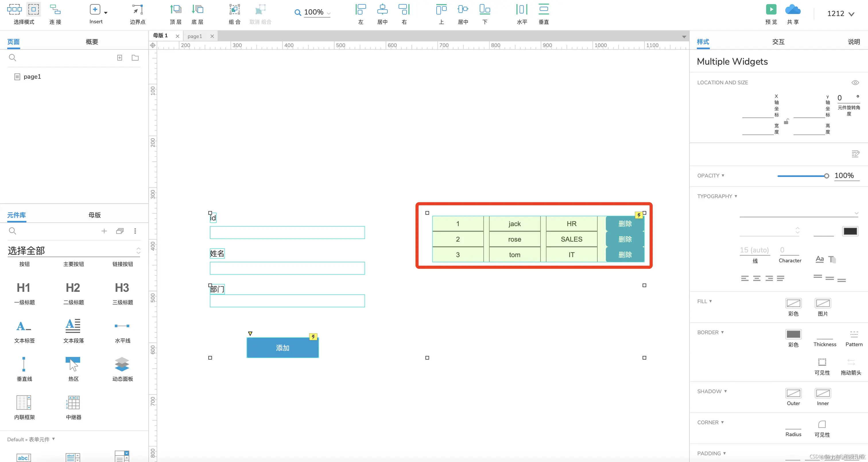Toggle the aspect ratio lock icon
Viewport: 868px width, 462px height.
click(x=786, y=122)
